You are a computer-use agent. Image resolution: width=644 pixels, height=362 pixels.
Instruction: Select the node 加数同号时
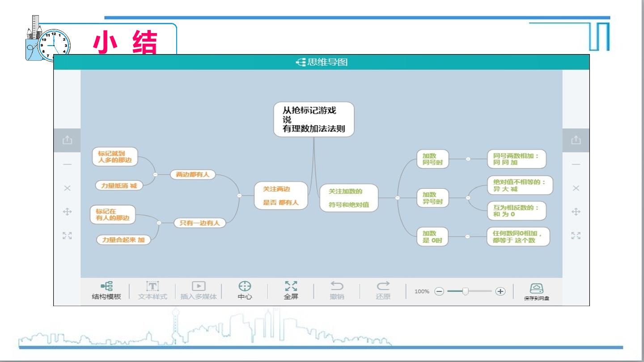(432, 159)
